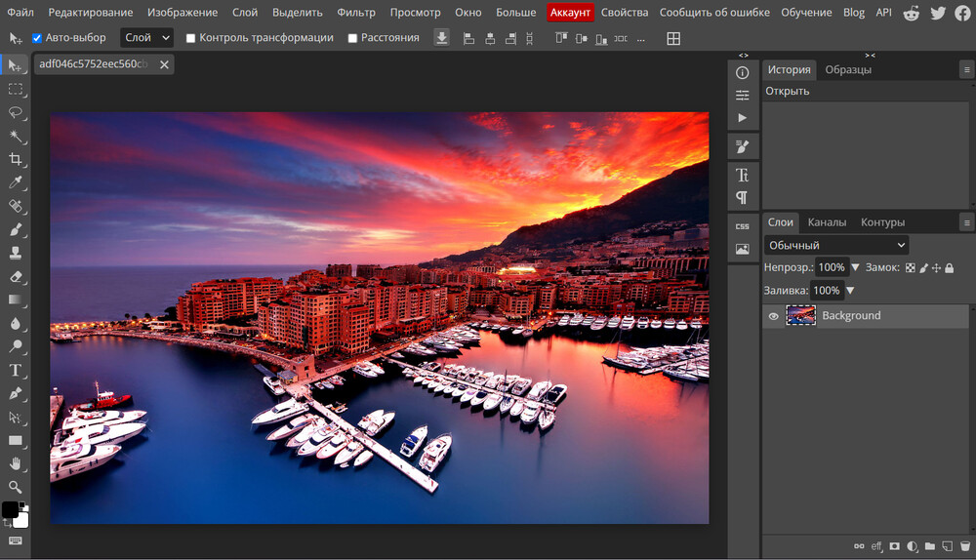Open the Обучение link
976x560 pixels.
point(806,12)
